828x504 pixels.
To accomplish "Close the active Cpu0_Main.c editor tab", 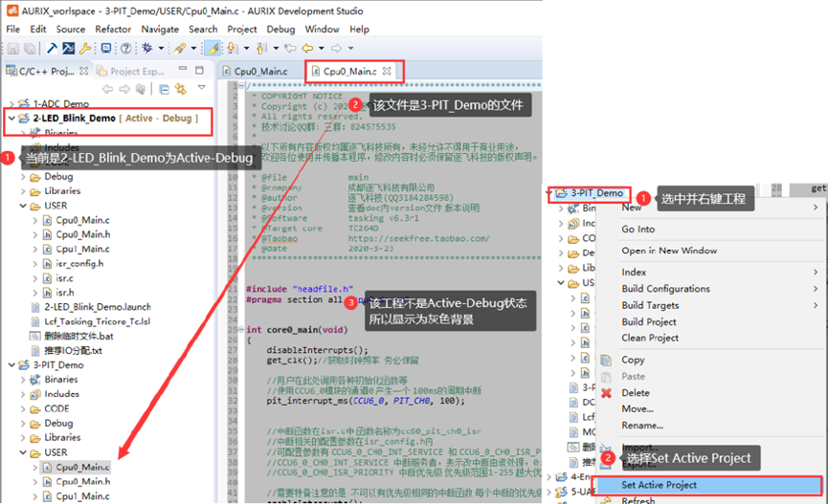I will coord(387,71).
